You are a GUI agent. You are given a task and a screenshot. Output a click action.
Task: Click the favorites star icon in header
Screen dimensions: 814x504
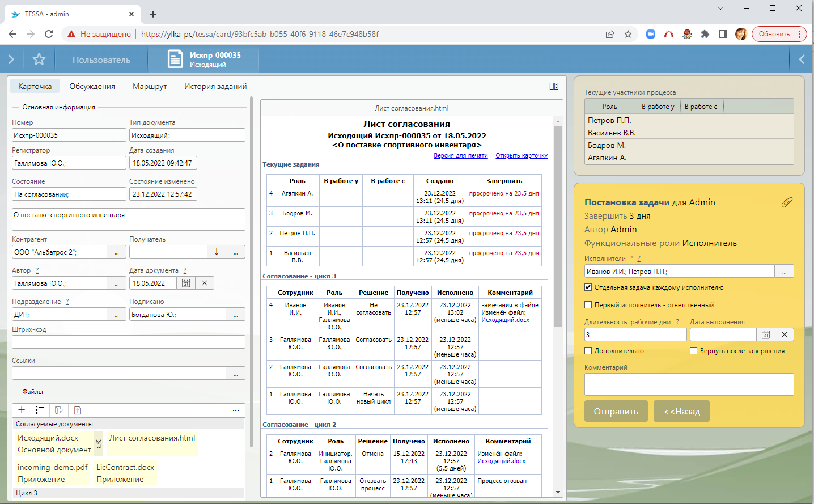(x=39, y=60)
